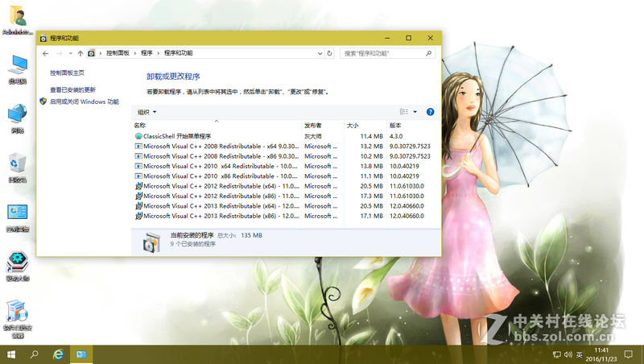Open the volume tray icon

(x=568, y=354)
